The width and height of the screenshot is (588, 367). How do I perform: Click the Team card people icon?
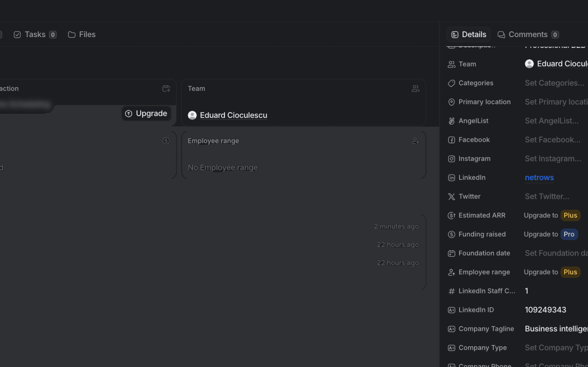click(x=415, y=89)
